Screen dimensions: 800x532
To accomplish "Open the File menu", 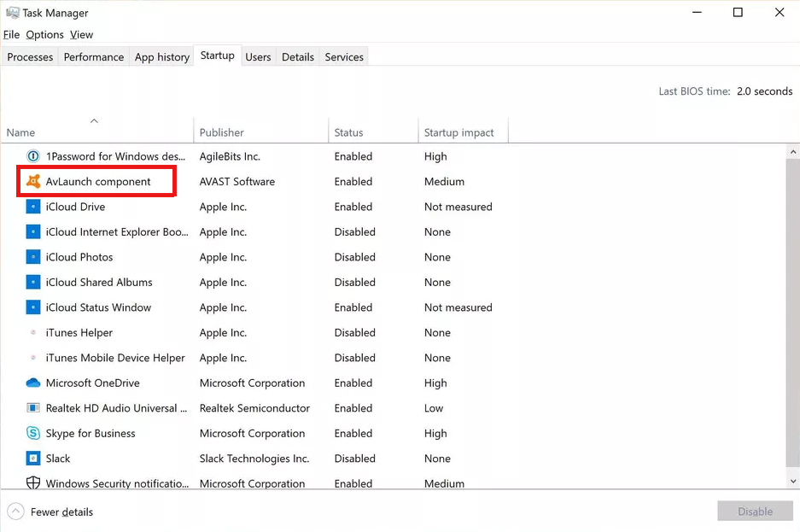I will tap(11, 35).
